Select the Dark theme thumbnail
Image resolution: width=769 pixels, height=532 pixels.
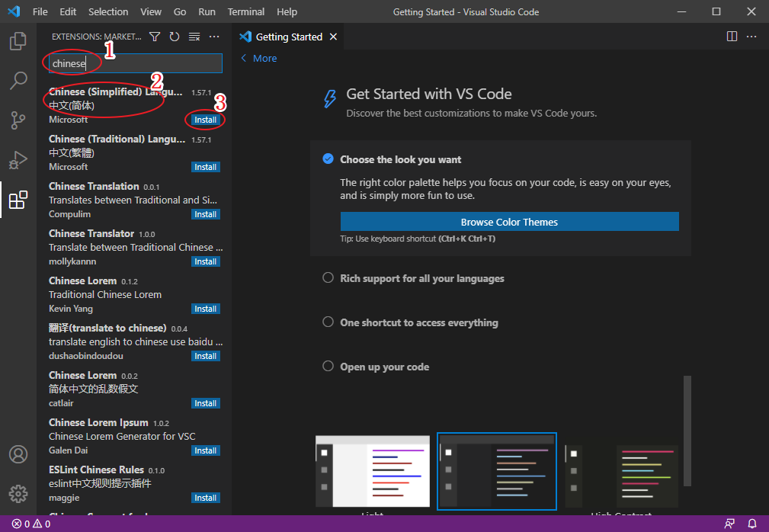(x=497, y=471)
